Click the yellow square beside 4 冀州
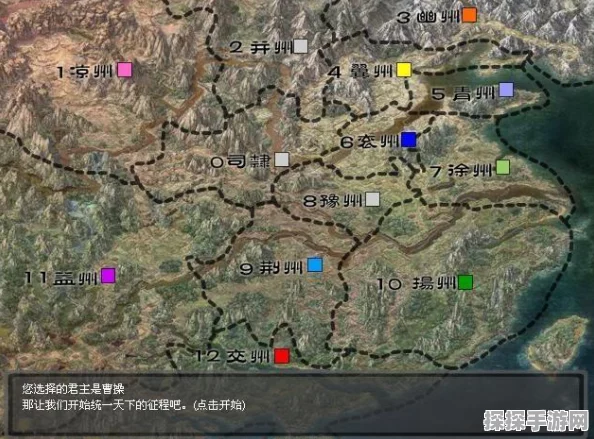594x439 pixels. pos(404,70)
